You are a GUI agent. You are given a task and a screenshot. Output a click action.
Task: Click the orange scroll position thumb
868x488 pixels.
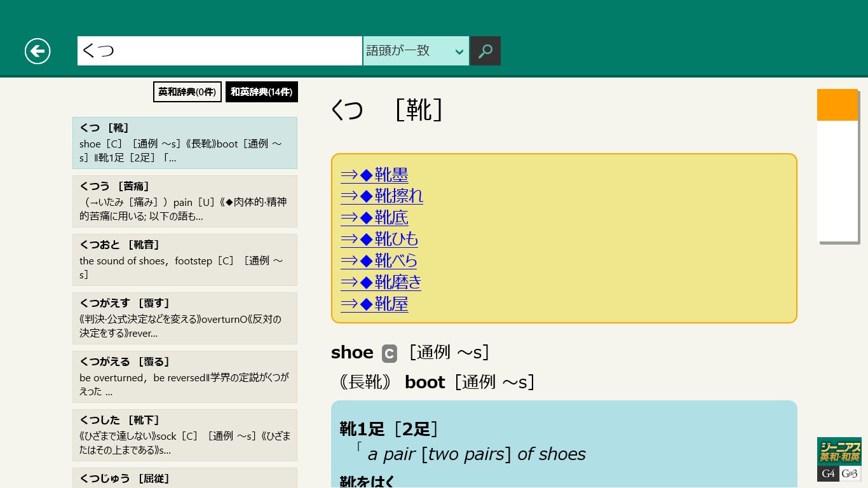[837, 105]
